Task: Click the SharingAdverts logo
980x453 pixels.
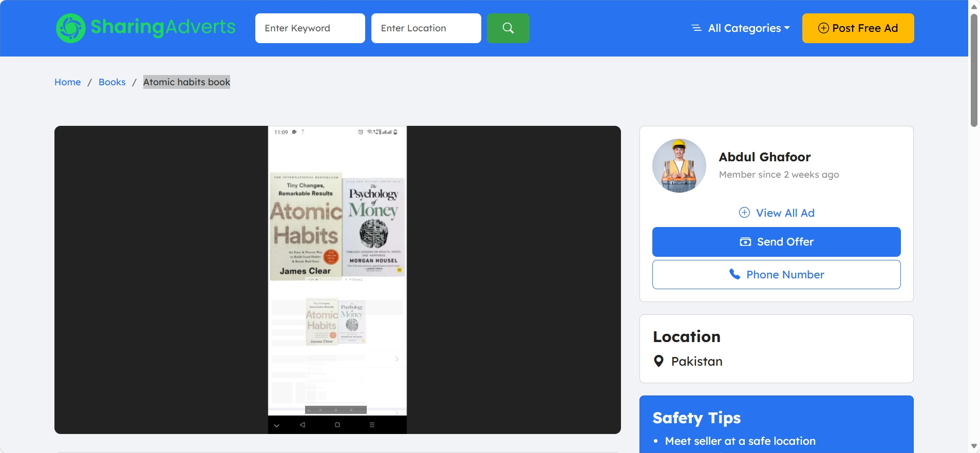Action: (146, 28)
